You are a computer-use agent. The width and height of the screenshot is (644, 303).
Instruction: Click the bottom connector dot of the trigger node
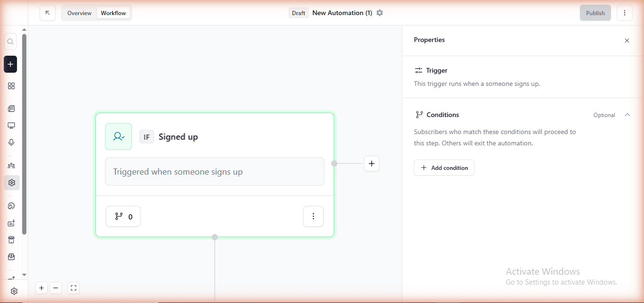click(x=215, y=237)
